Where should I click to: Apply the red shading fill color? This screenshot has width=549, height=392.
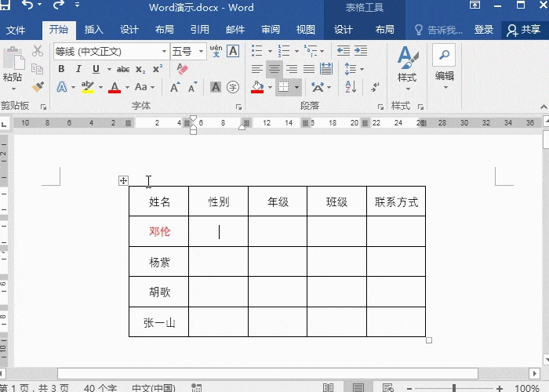257,87
